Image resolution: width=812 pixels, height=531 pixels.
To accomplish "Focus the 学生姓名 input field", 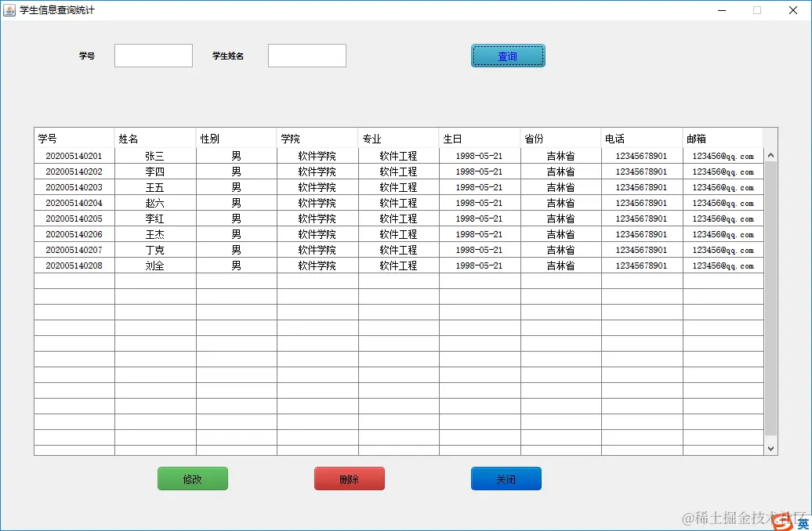I will (307, 56).
